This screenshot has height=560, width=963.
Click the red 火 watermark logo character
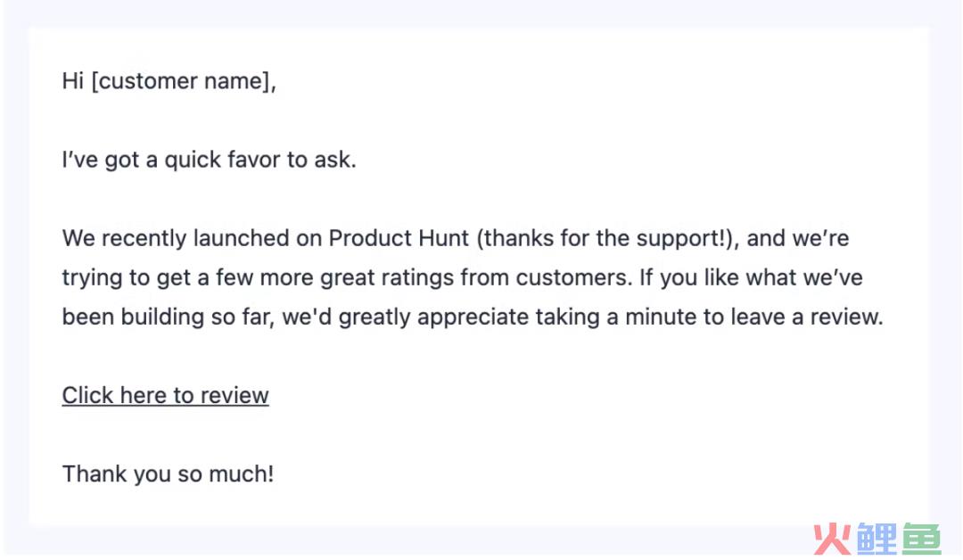point(832,539)
